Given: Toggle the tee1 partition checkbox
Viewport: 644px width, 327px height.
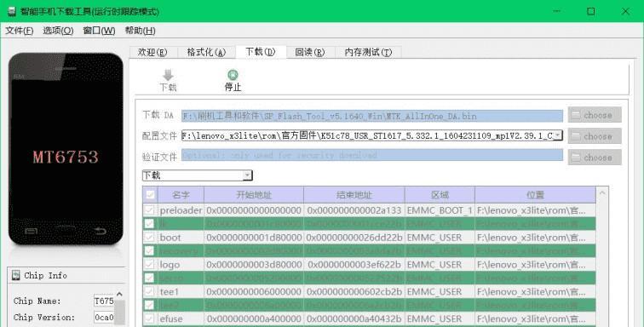Looking at the screenshot, I should tap(150, 292).
